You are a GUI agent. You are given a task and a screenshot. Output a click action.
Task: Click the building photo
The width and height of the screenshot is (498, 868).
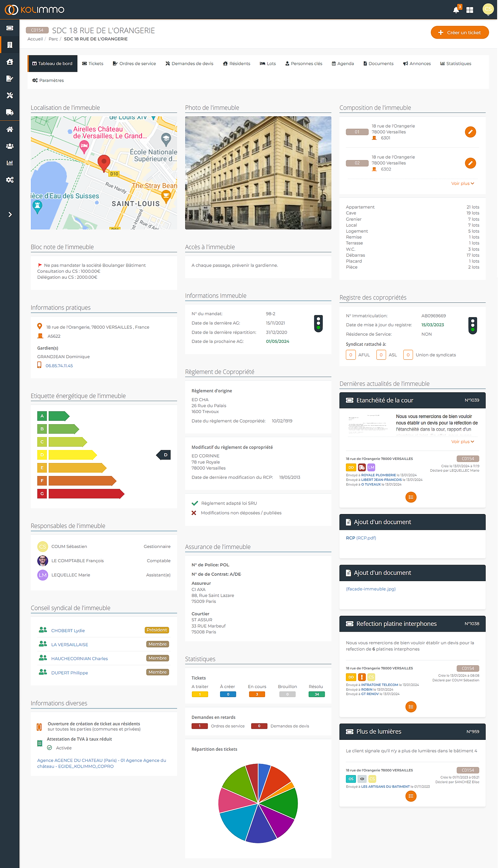[x=258, y=173]
